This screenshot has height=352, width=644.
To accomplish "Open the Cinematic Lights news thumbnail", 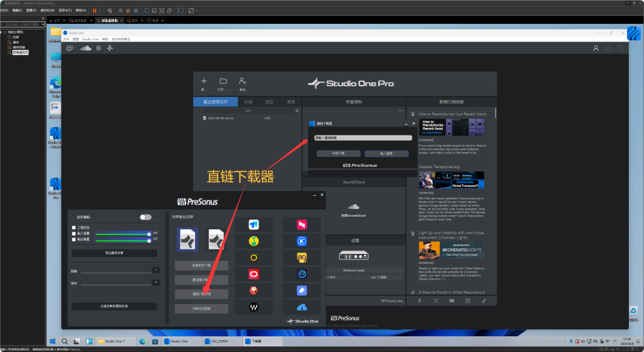I will (x=452, y=250).
